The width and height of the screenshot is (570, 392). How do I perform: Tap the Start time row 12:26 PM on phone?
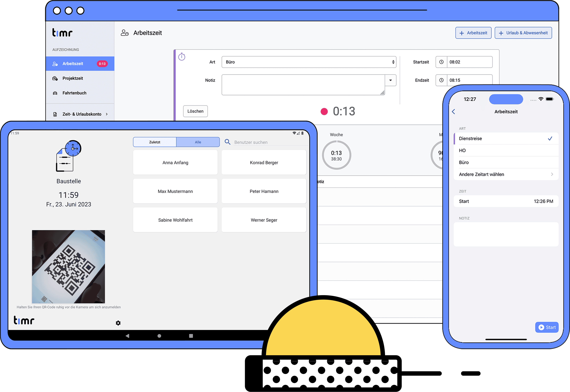point(506,201)
